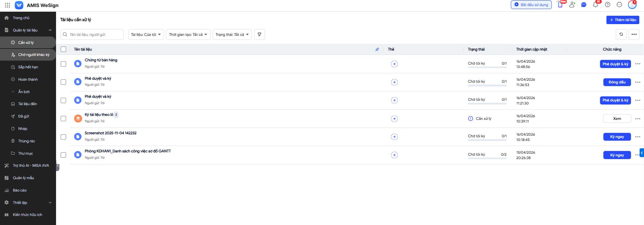Check the Ký tài liệu theo lô row
Viewport: 644px width, 225px height.
[x=63, y=119]
